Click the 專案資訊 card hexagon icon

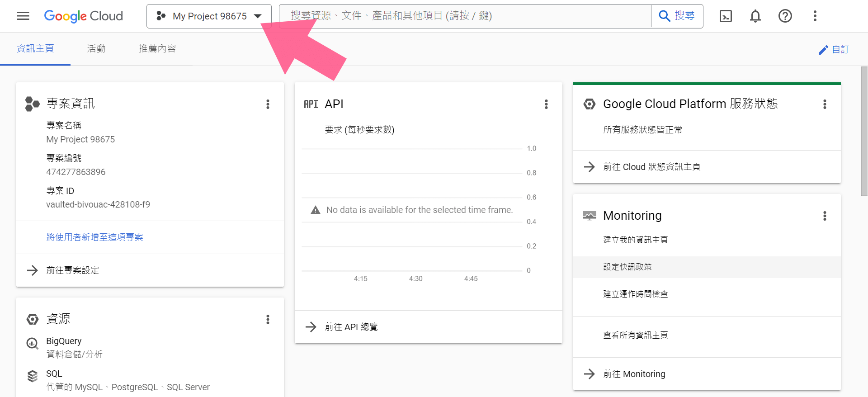pos(32,104)
